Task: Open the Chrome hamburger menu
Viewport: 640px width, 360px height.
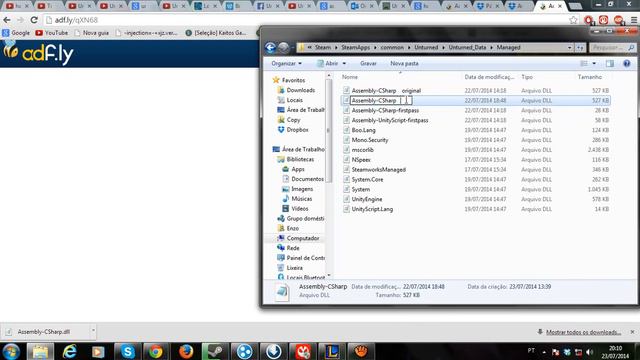Action: (x=634, y=20)
